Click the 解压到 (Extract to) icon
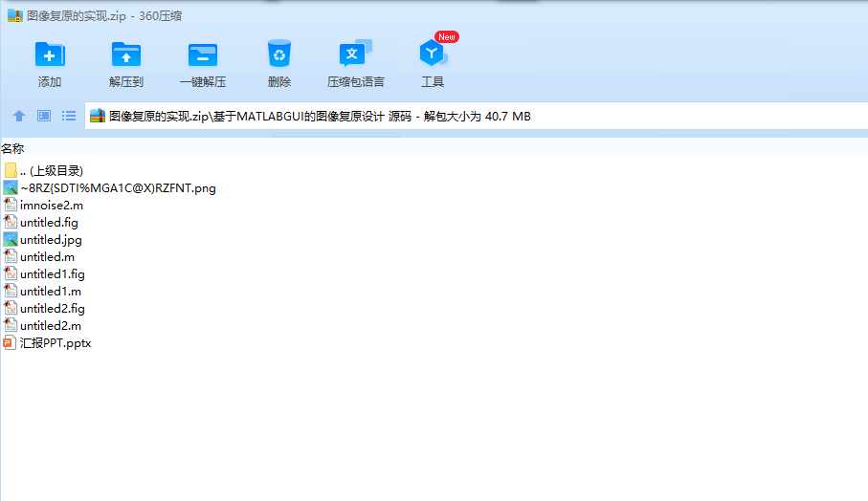Screen dimensions: 868x501 [x=126, y=54]
